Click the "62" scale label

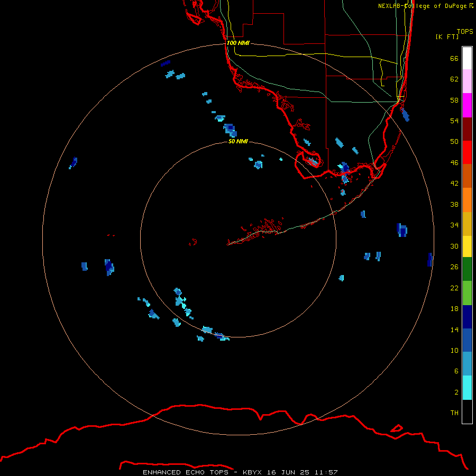[454, 79]
